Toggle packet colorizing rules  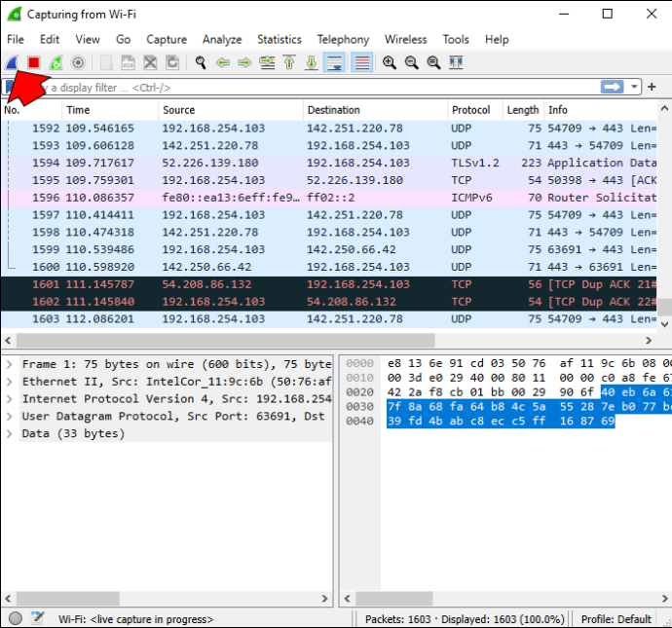[x=361, y=63]
